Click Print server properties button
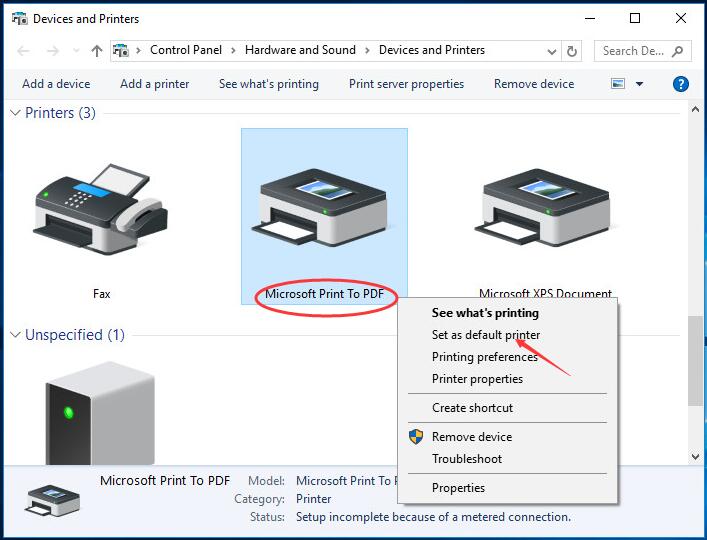This screenshot has height=540, width=707. tap(406, 84)
